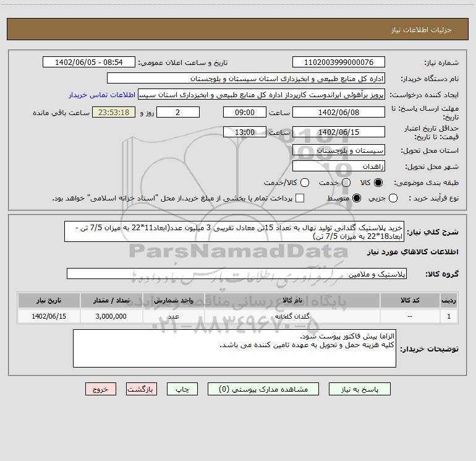
Task: Select the کالا/خدمت radio option
Action: pyautogui.click(x=305, y=183)
